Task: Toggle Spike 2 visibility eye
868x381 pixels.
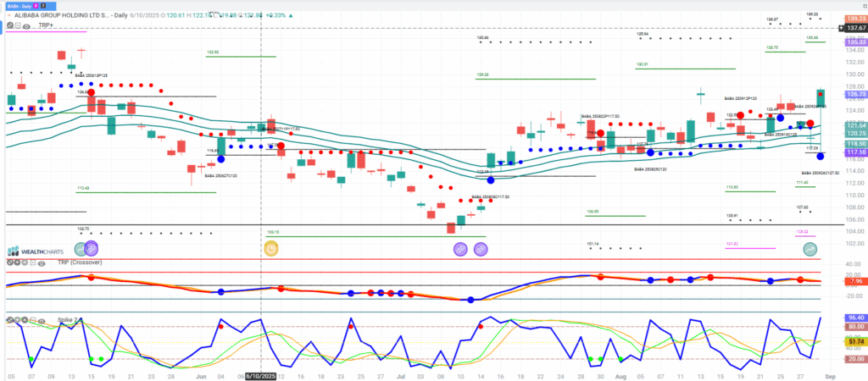Action: pyautogui.click(x=42, y=321)
